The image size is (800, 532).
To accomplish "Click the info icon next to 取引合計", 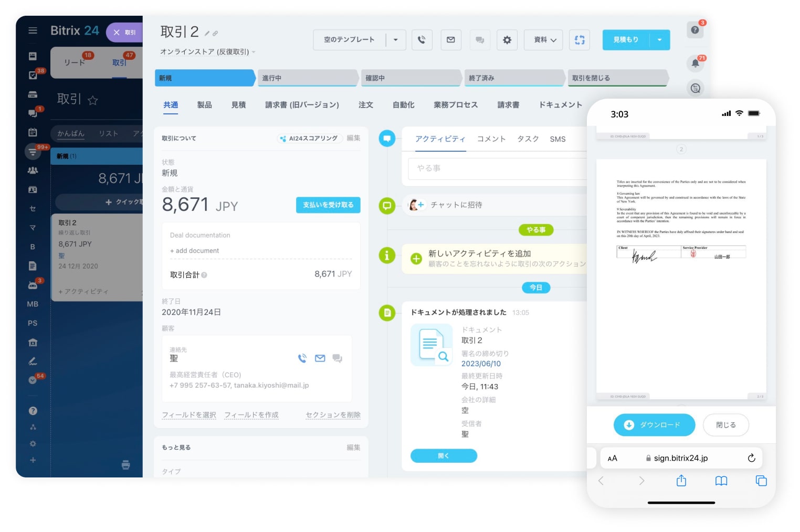I will 204,275.
